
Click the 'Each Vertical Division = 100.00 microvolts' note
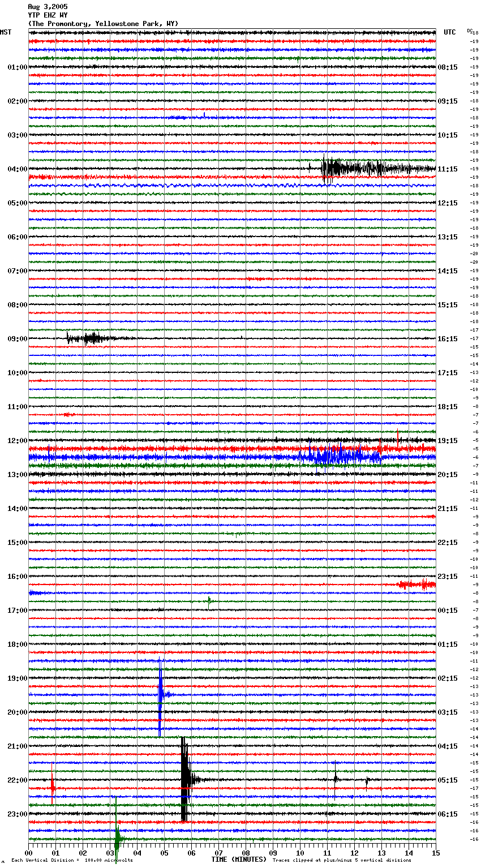click(72, 860)
